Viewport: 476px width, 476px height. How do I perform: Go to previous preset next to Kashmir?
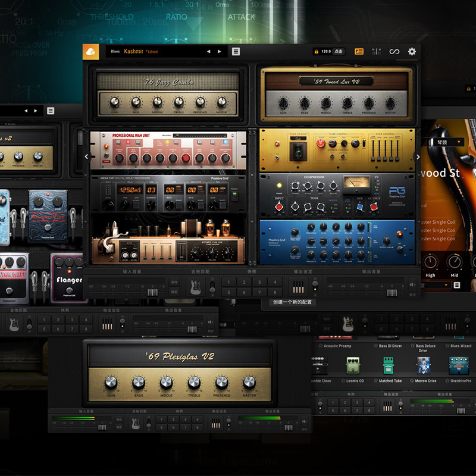tap(209, 52)
